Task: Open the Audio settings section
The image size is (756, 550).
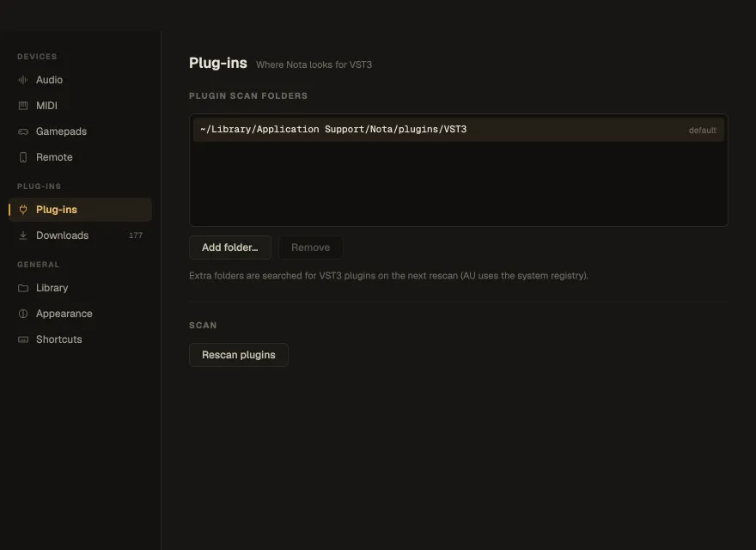Action: point(80,80)
